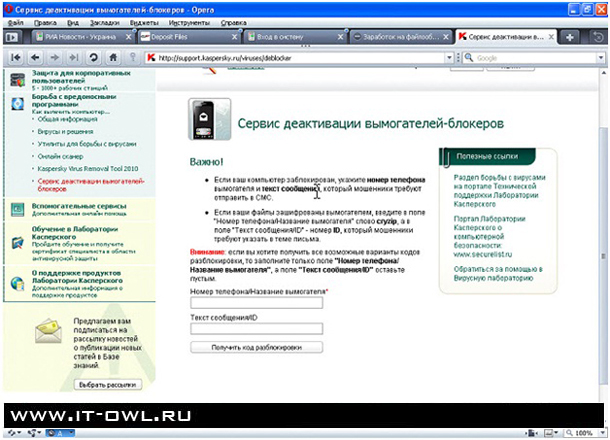Click the Получить код разблокировки button
Screen dimensions: 610x440
coord(256,347)
